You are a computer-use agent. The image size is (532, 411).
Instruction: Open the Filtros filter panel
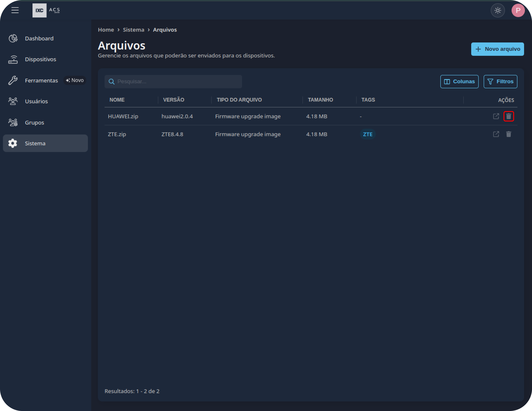coord(500,81)
